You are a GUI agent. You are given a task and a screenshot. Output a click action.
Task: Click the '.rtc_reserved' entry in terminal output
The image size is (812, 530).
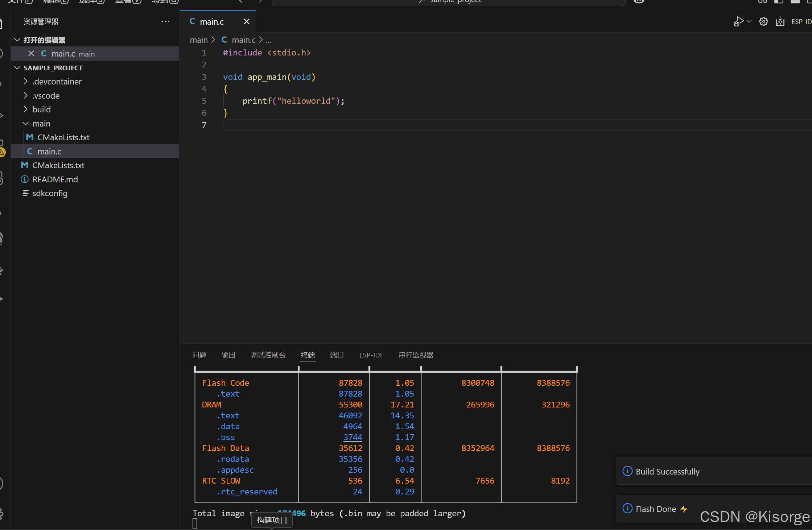(247, 492)
